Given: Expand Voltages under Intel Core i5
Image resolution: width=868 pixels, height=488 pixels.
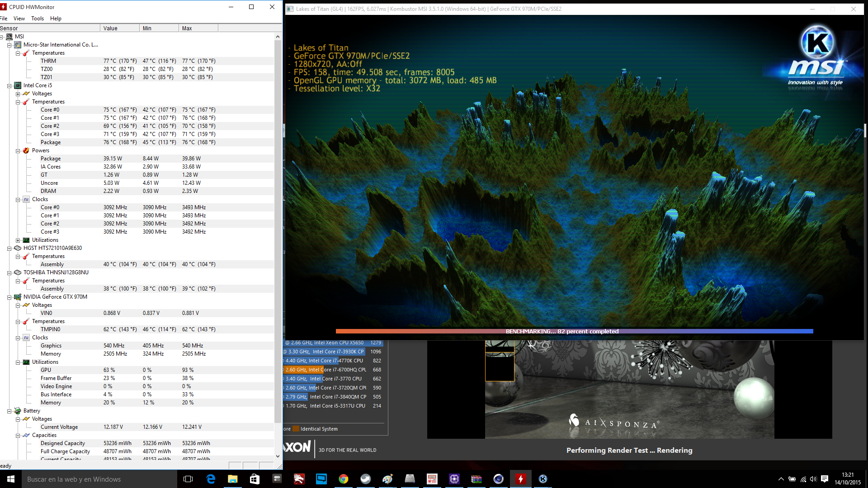Looking at the screenshot, I should 18,94.
